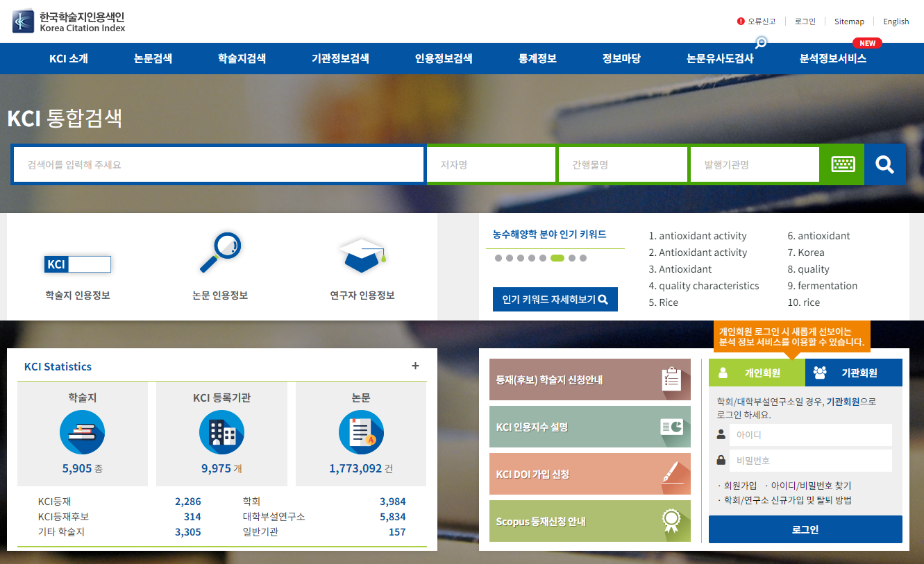Open 논문 인용정보 magnifier icon
The width and height of the screenshot is (924, 564).
tap(220, 253)
